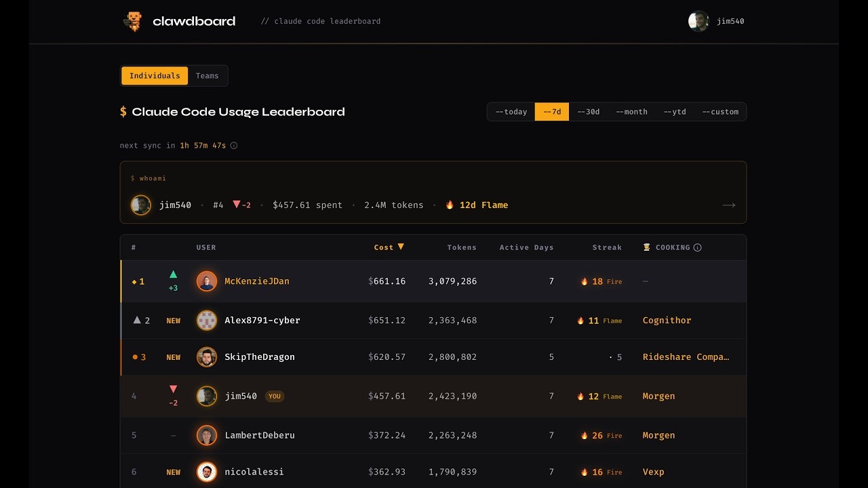Choose the --ytd time filter
The width and height of the screenshot is (868, 488).
[x=675, y=111]
